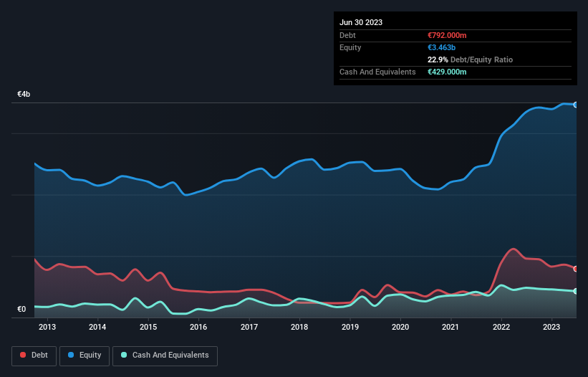
Task: Click the 2022 x-axis label
Action: point(501,327)
